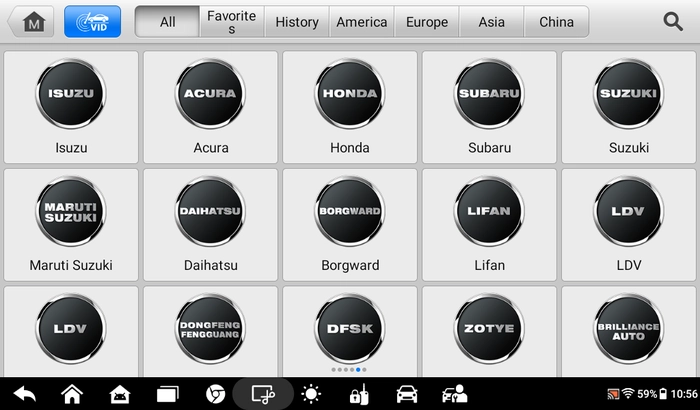Choose the Isuzu brand badge
700x410 pixels.
[71, 93]
